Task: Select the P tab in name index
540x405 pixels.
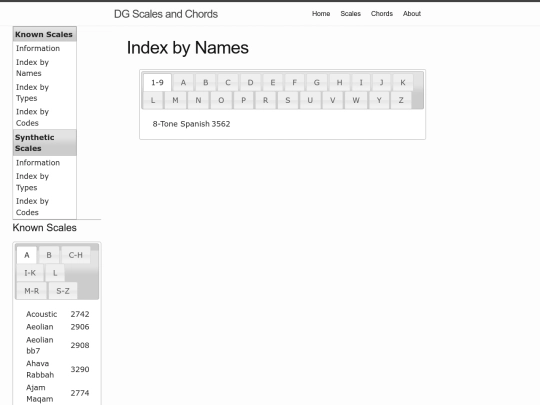Action: pos(243,100)
